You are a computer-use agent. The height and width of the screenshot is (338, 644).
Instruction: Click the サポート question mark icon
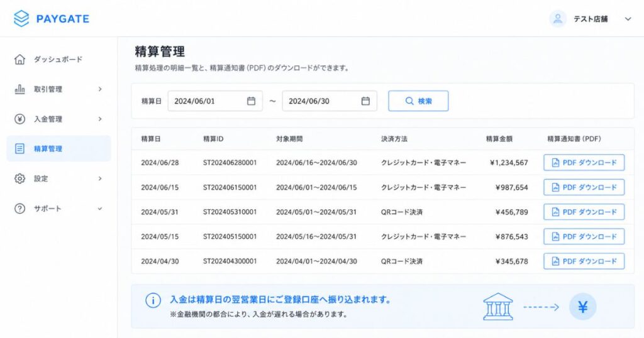pos(19,209)
